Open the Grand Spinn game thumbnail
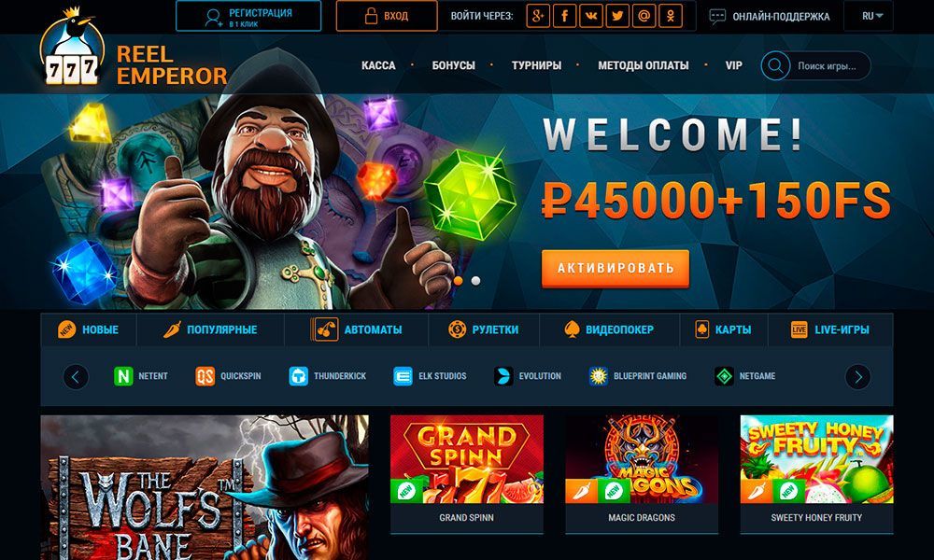This screenshot has width=934, height=560. click(466, 474)
